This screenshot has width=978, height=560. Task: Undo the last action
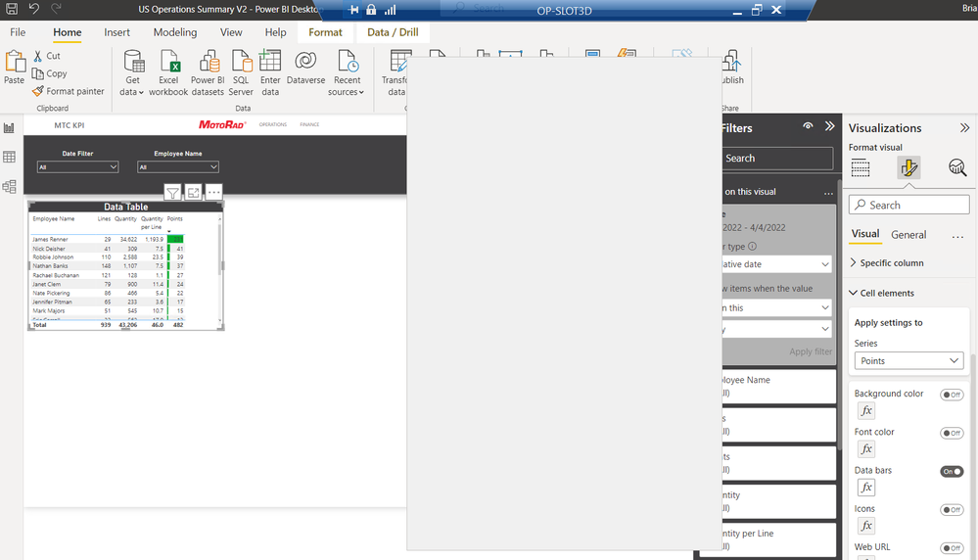(x=33, y=9)
